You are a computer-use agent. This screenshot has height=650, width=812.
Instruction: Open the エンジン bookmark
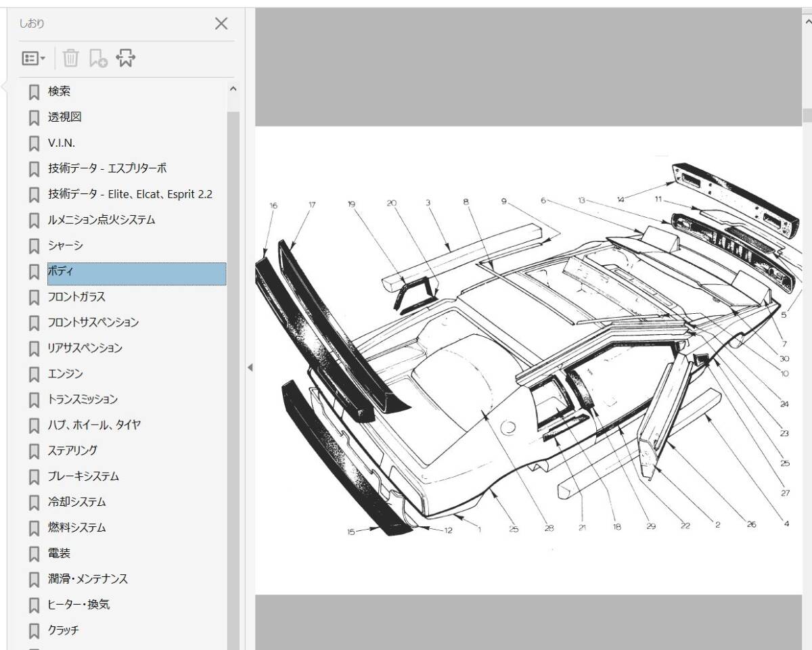65,374
